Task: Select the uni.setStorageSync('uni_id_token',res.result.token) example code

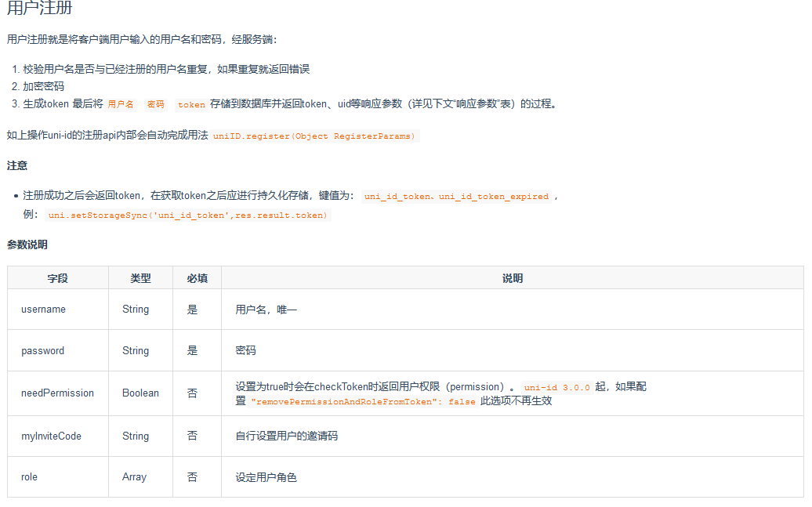Action: point(189,215)
